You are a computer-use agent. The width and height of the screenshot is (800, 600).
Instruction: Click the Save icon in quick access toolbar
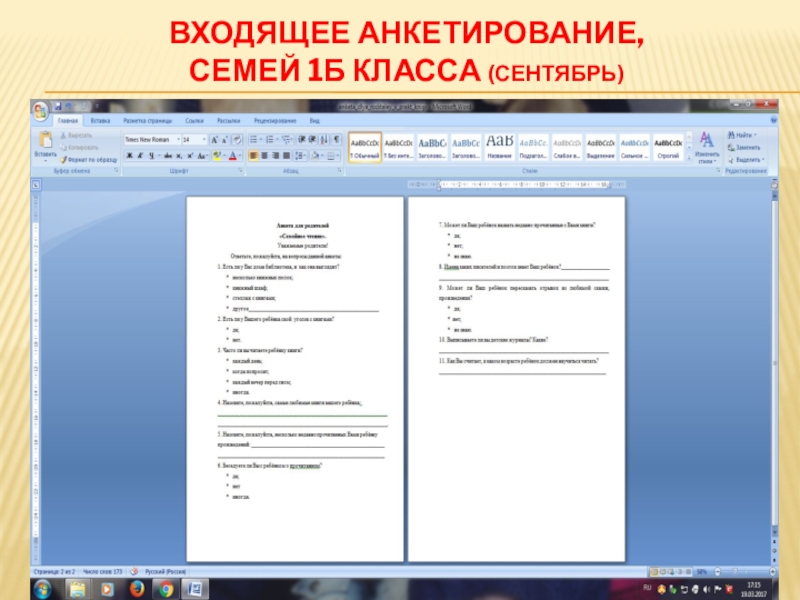[59, 105]
